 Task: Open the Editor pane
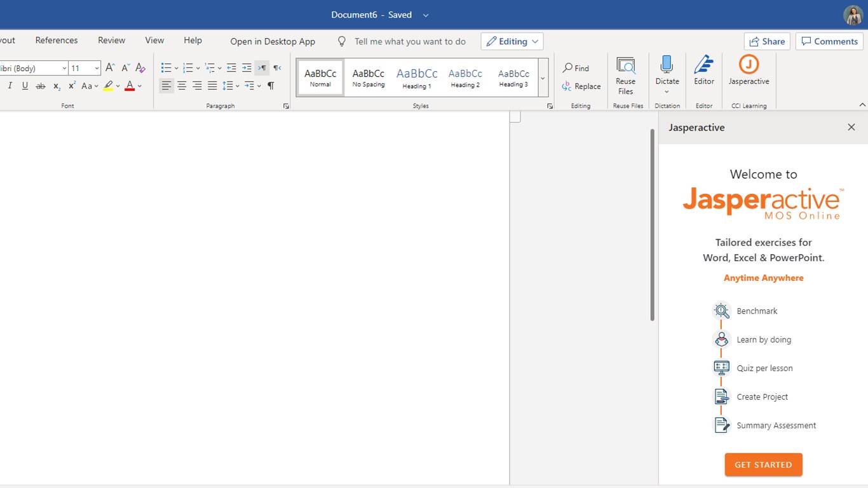point(703,71)
